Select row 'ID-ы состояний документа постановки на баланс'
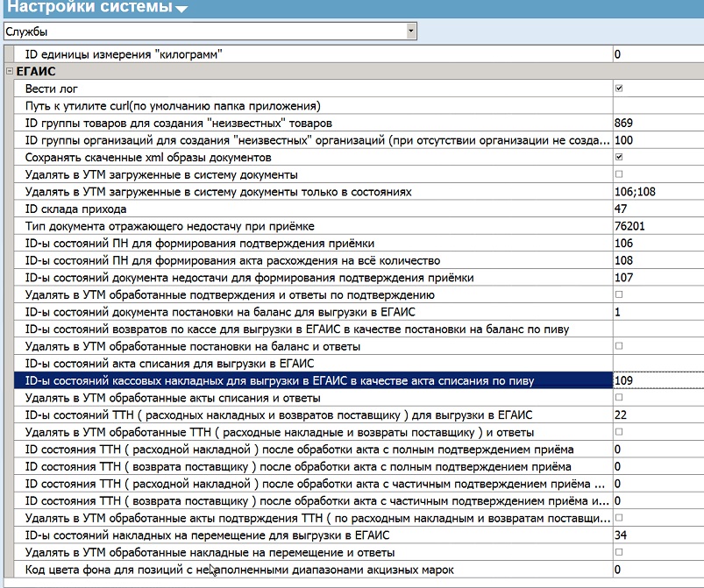The height and width of the screenshot is (588, 704). tap(313, 312)
